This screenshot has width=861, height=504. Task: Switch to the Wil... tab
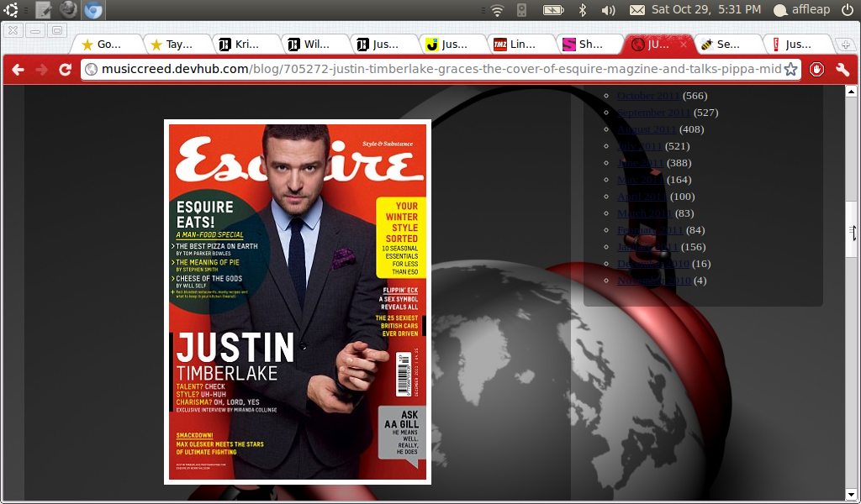[314, 45]
